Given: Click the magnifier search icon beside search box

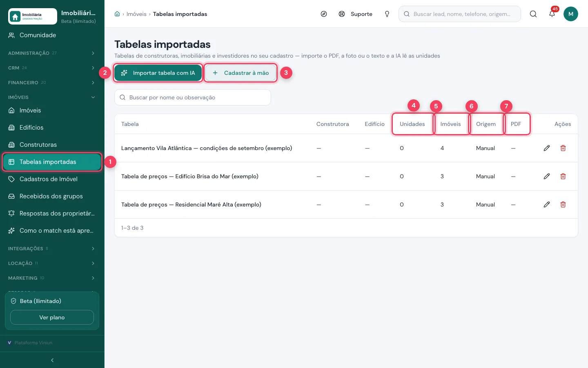Looking at the screenshot, I should point(533,14).
